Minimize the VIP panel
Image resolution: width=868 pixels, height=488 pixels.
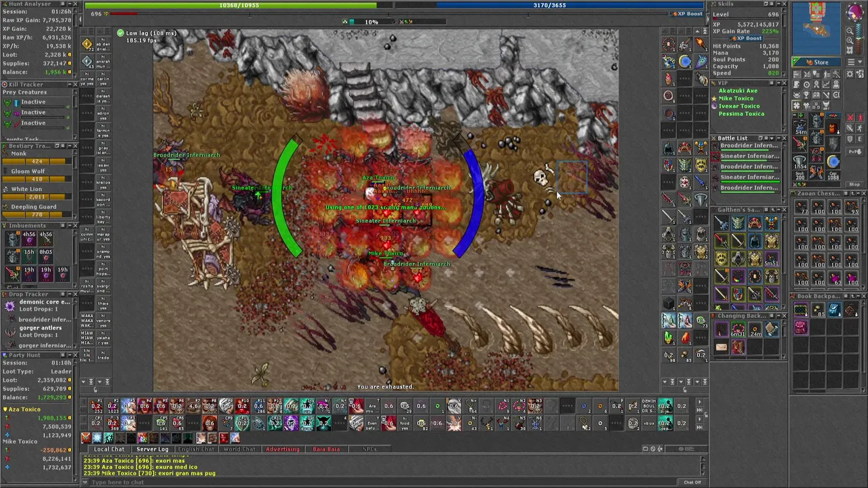pyautogui.click(x=778, y=83)
